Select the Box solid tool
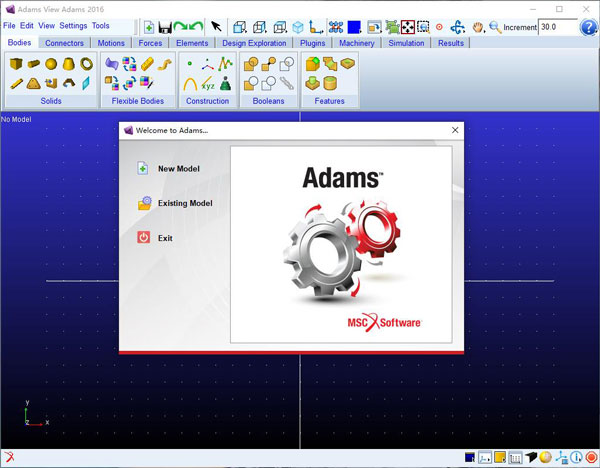Image resolution: width=600 pixels, height=468 pixels. [x=16, y=64]
